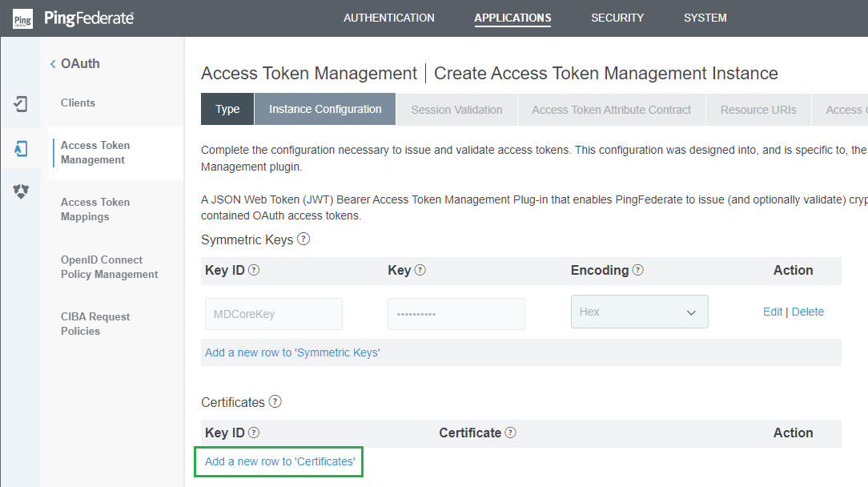Open the third sidebar cluster icon

coord(21,191)
